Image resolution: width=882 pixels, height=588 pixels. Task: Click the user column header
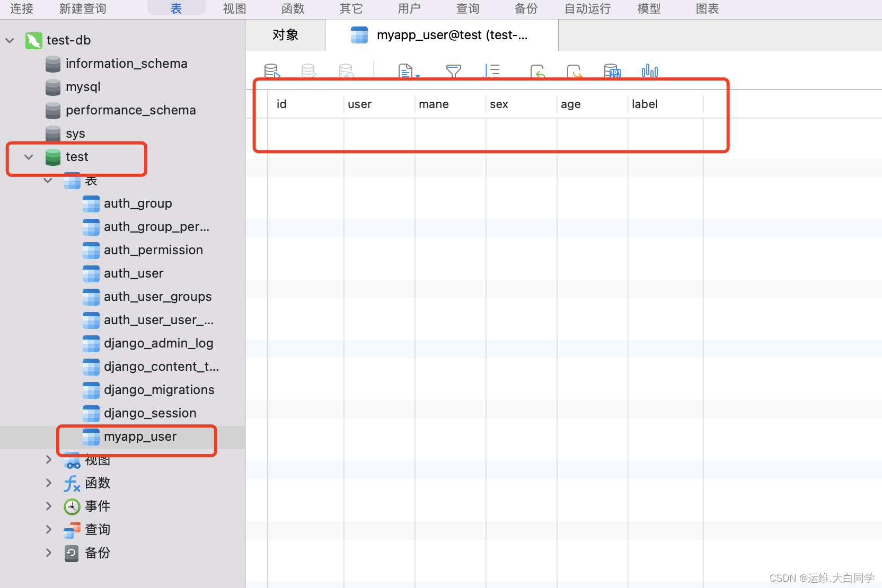(x=380, y=104)
